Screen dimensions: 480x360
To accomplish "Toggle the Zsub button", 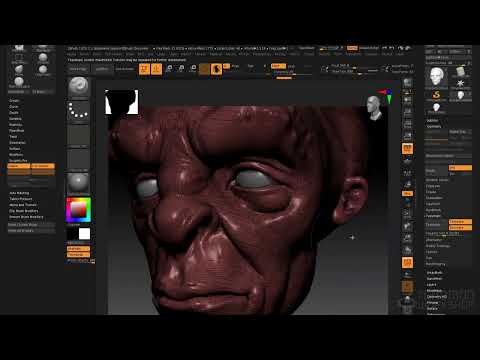I will 292,66.
